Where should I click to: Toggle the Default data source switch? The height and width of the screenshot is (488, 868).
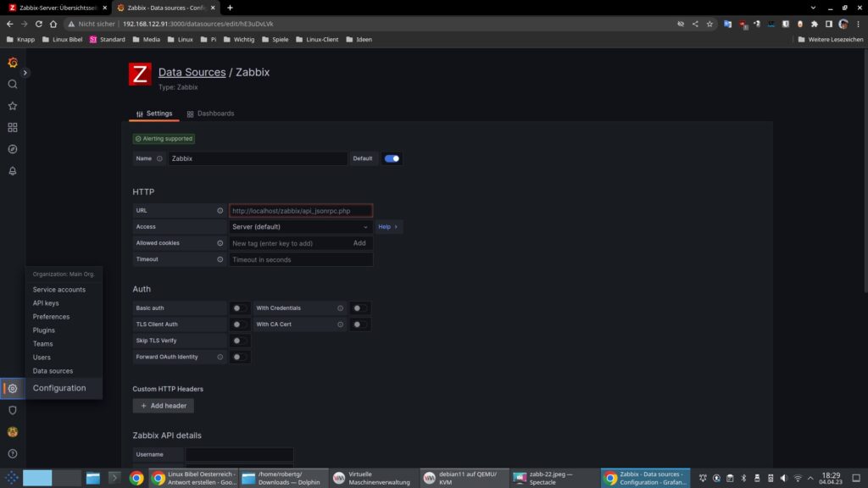coord(392,158)
